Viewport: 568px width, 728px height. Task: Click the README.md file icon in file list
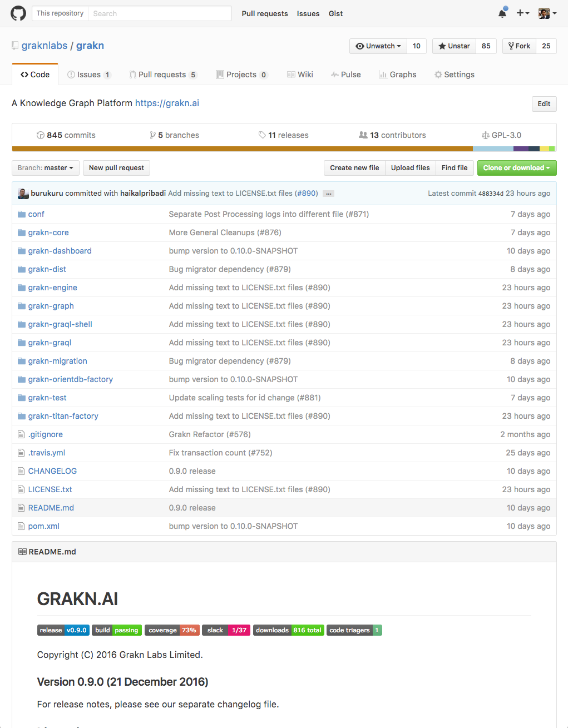pyautogui.click(x=21, y=508)
